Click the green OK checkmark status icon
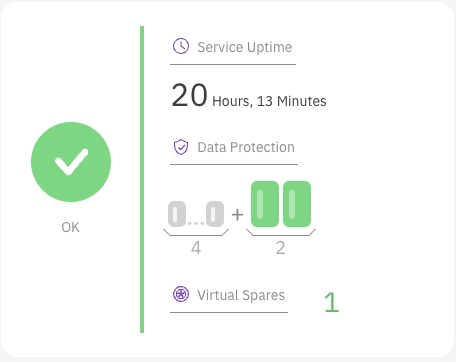456x362 pixels. click(x=71, y=162)
